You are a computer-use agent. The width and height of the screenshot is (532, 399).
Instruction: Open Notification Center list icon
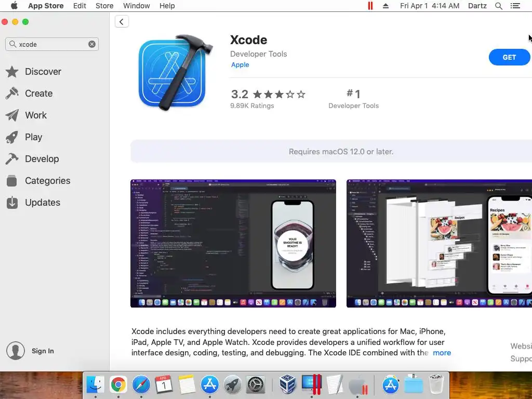click(515, 6)
